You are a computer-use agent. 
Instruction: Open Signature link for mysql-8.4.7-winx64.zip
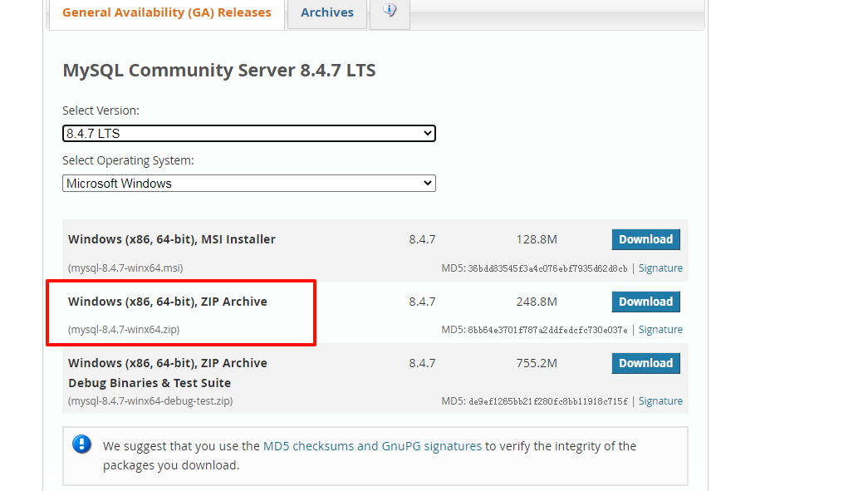[x=660, y=329]
